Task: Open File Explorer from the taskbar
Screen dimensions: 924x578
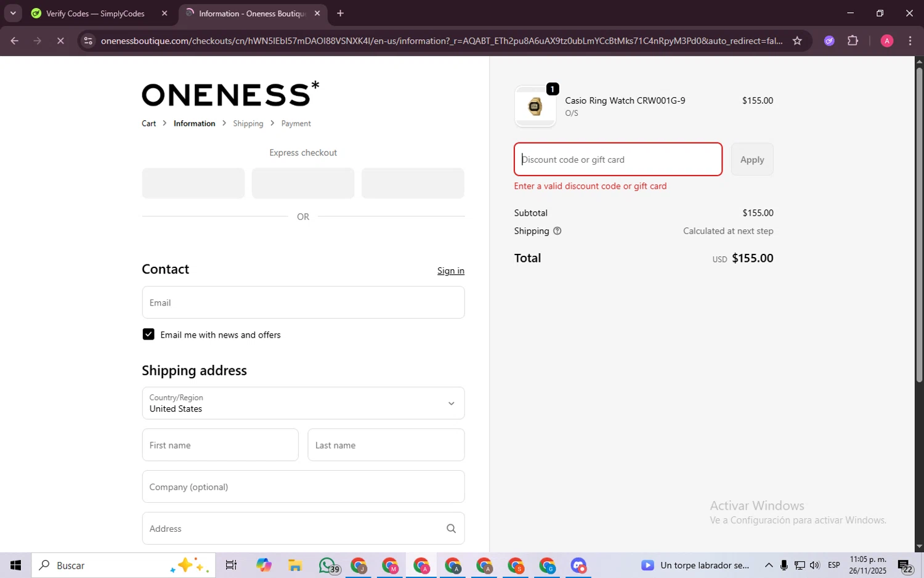Action: (295, 565)
